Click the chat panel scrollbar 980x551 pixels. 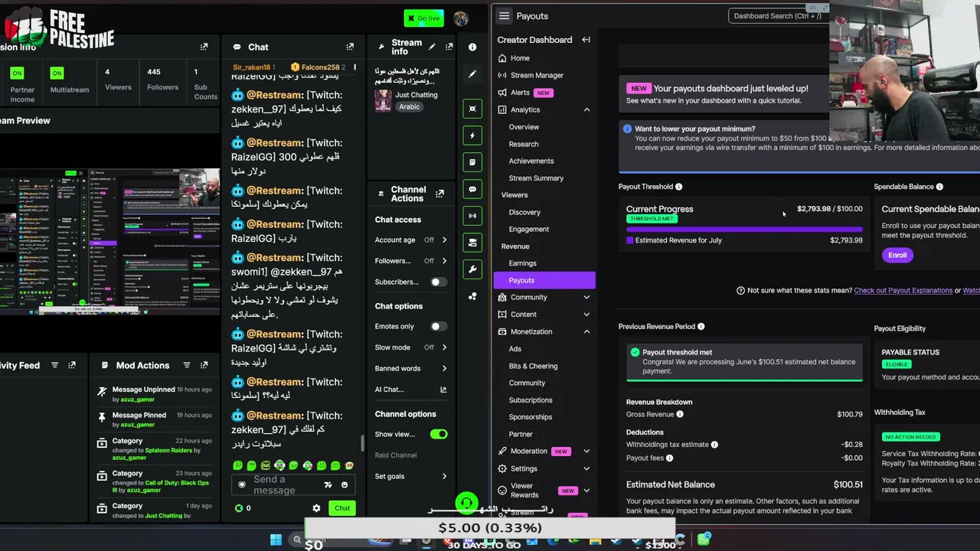tap(363, 444)
